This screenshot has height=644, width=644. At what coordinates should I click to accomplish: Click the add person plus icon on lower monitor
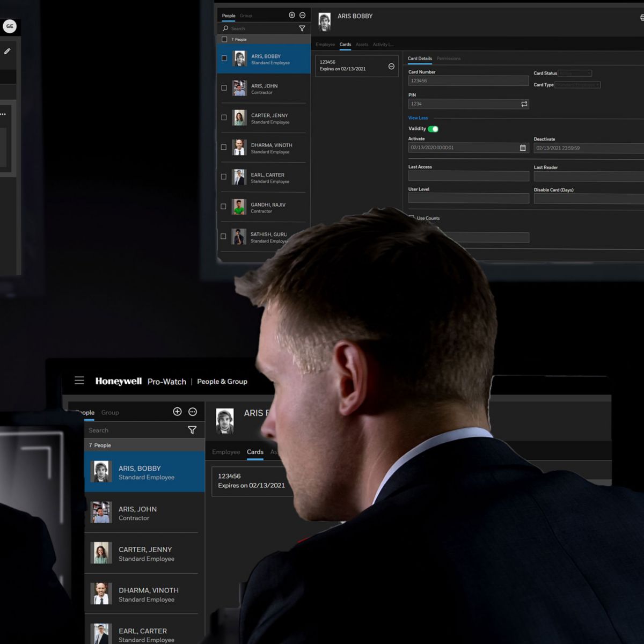coord(177,412)
